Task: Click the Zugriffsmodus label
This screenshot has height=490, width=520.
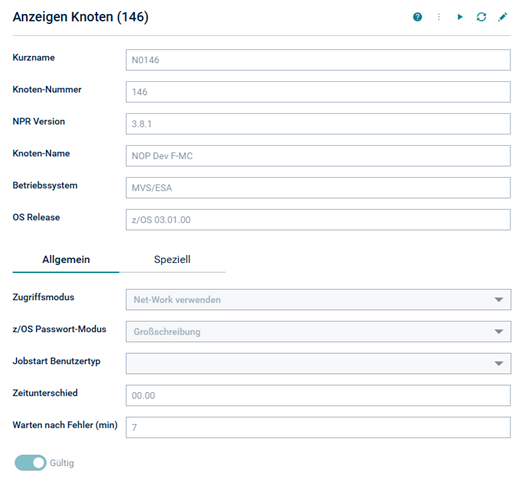Action: point(43,297)
